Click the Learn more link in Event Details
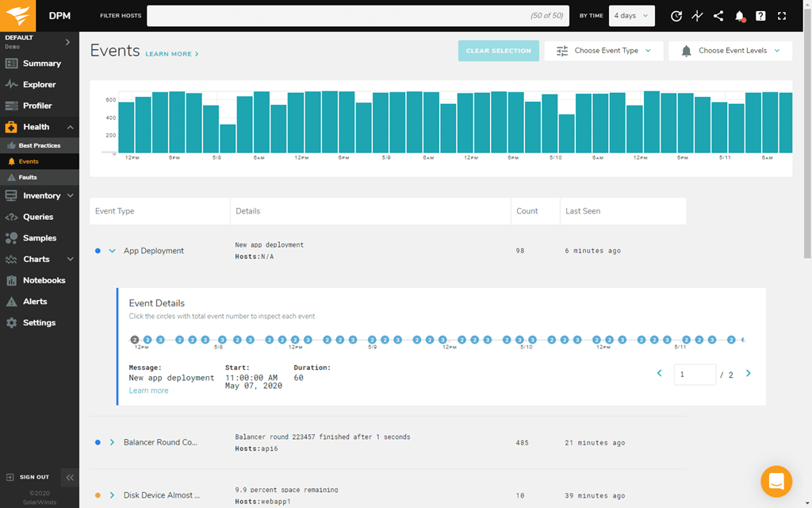The height and width of the screenshot is (508, 812). click(x=148, y=391)
